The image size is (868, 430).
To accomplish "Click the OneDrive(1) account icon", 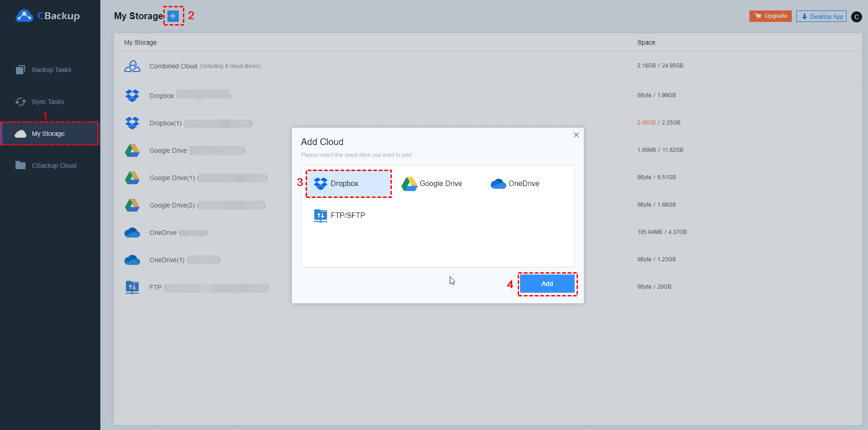I will pyautogui.click(x=132, y=260).
